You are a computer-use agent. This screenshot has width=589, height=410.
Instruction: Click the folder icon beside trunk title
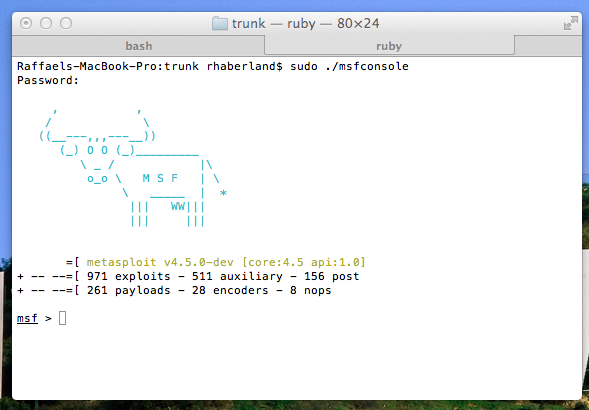[x=220, y=23]
